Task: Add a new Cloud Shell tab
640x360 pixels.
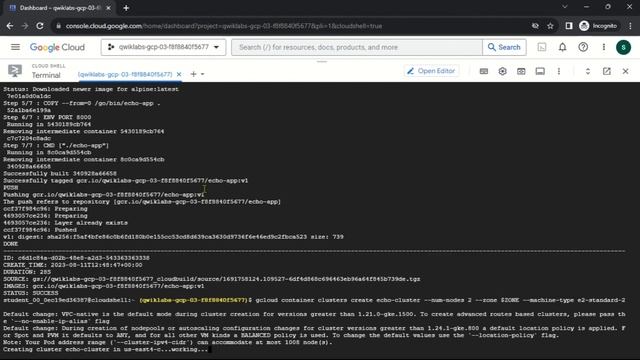Action: [193, 74]
